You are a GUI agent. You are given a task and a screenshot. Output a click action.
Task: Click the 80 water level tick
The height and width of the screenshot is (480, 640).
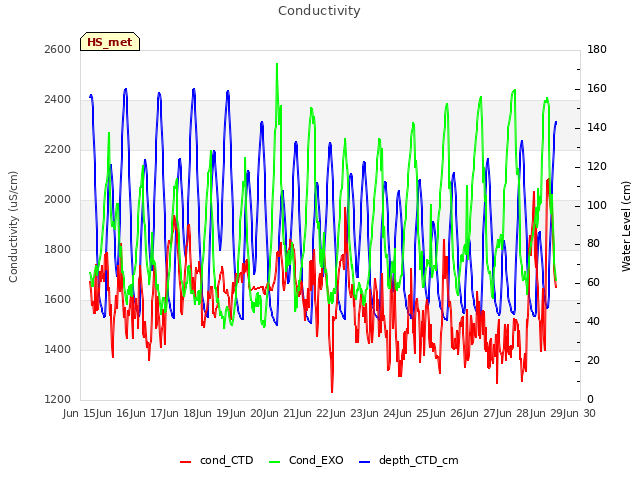[593, 244]
